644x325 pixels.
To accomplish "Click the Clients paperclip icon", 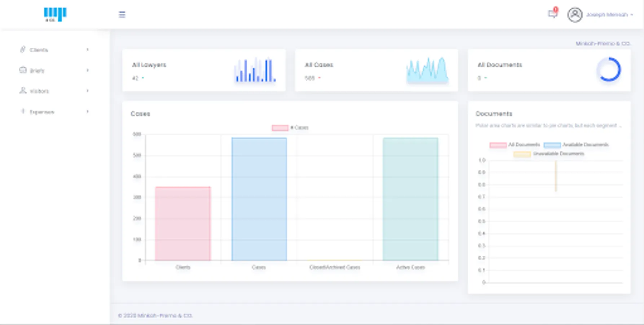I will [23, 49].
